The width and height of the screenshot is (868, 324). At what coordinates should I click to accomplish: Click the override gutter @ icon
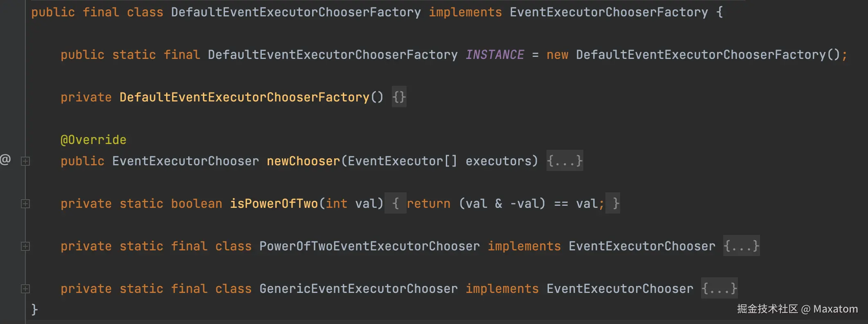coord(5,160)
